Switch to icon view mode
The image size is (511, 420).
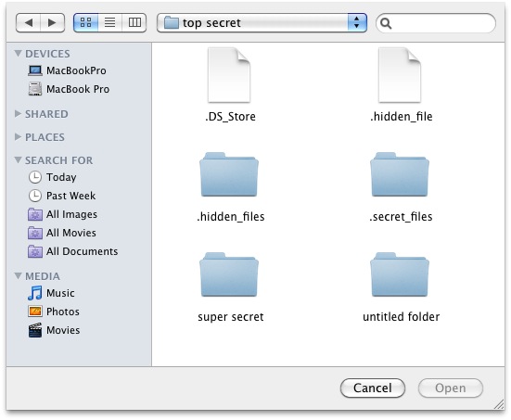[85, 23]
